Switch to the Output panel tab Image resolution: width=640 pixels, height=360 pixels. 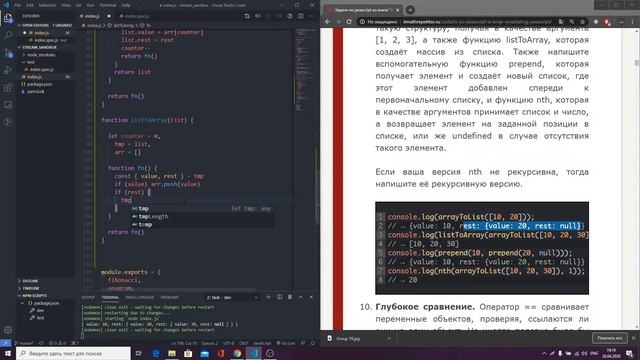(x=88, y=297)
